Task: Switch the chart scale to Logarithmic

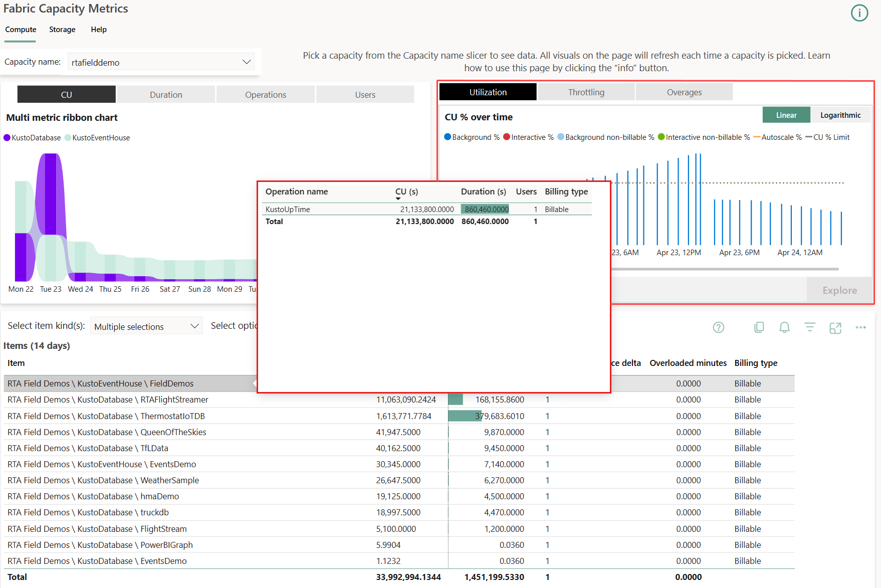Action: (840, 115)
